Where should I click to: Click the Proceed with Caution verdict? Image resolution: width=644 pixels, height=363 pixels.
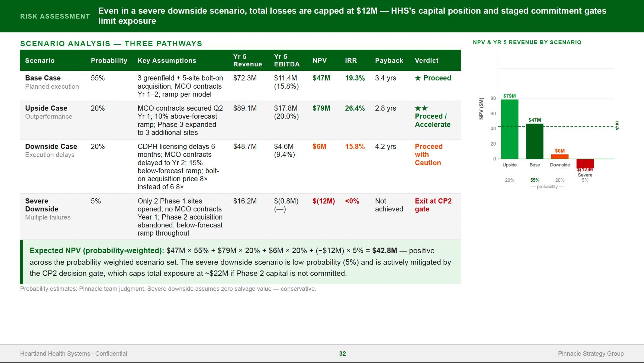[x=429, y=154]
